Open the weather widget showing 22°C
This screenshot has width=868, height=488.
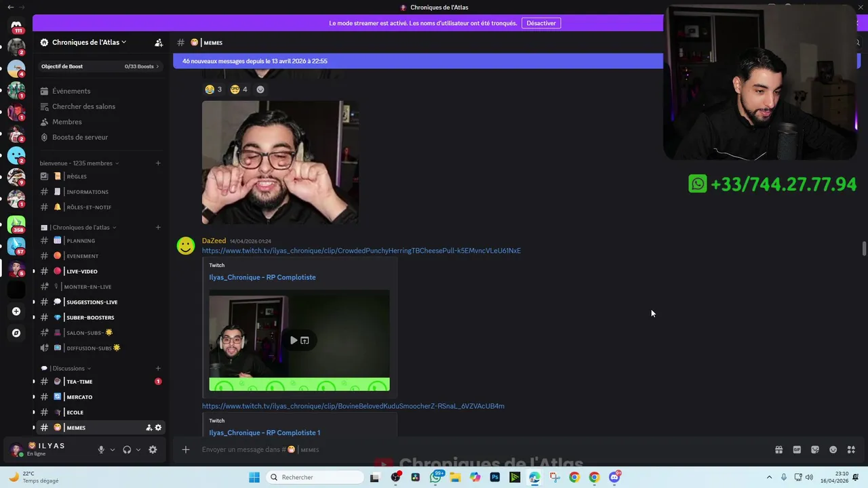coord(34,477)
